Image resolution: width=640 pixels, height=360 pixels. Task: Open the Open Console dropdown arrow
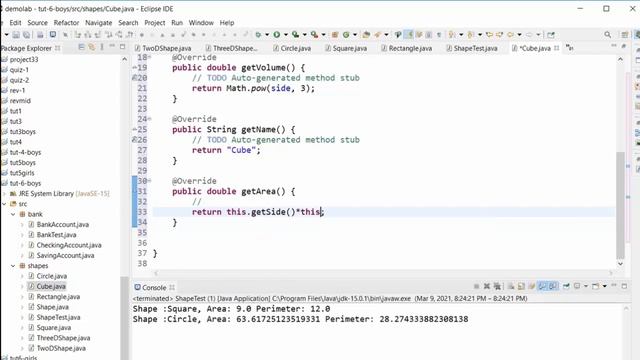pos(604,286)
